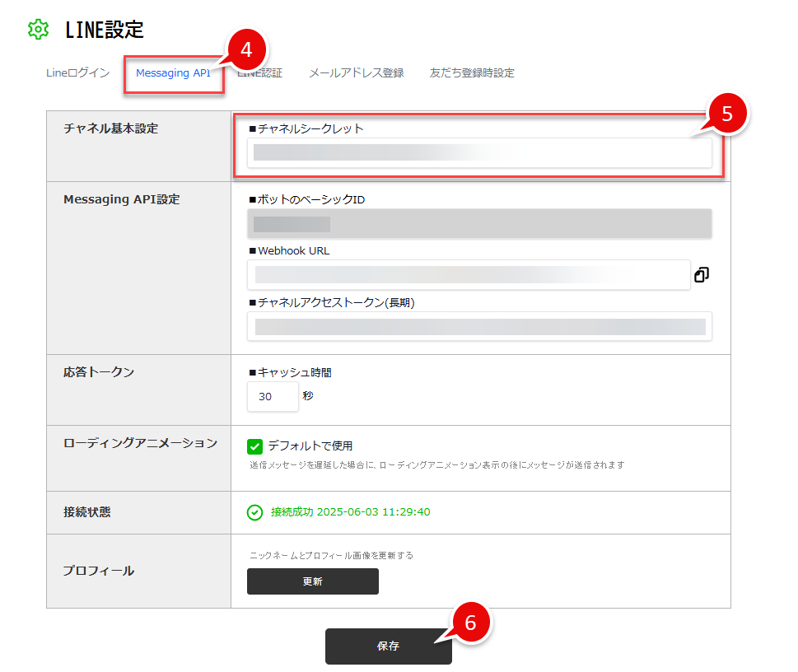This screenshot has height=672, width=798.
Task: Open the 友だち登録時設定 tab
Action: coord(472,73)
